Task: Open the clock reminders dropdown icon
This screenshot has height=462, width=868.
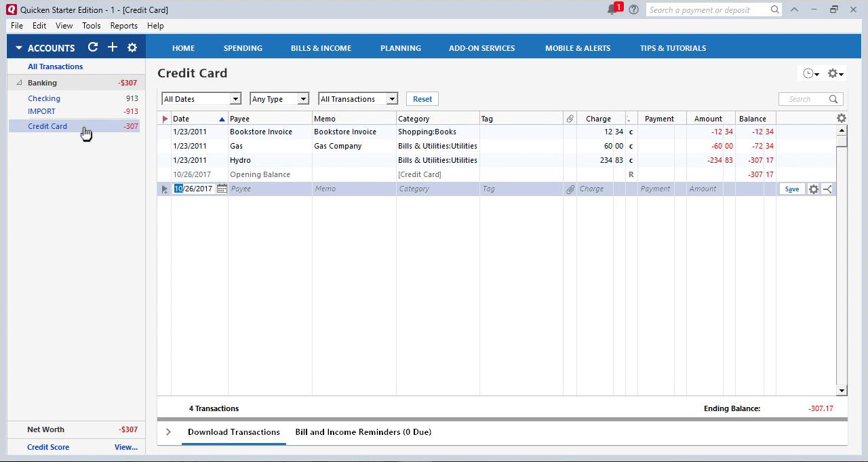Action: coord(811,73)
